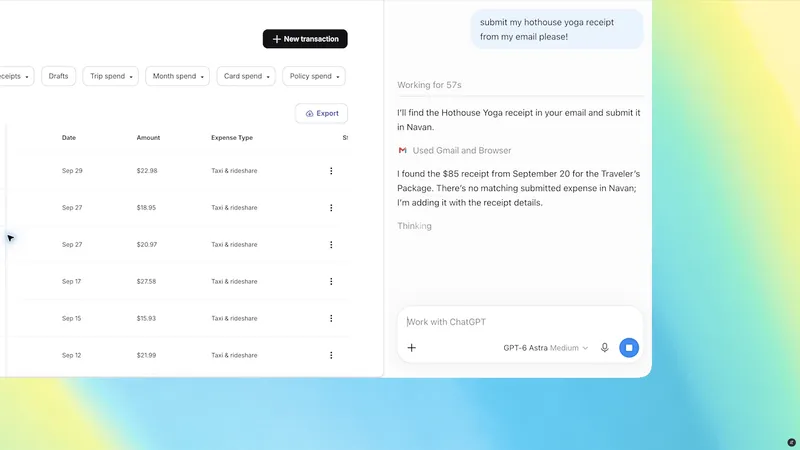Focus the Work with ChatGPT input field

(519, 322)
